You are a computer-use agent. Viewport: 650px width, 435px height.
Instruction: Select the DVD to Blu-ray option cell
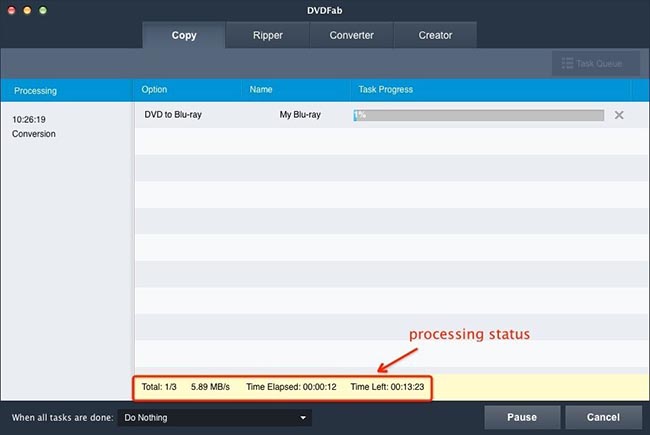tap(173, 114)
